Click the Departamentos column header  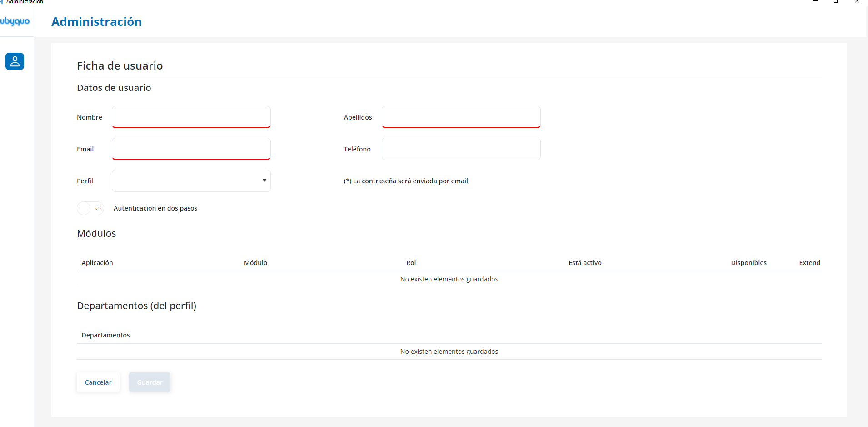105,335
